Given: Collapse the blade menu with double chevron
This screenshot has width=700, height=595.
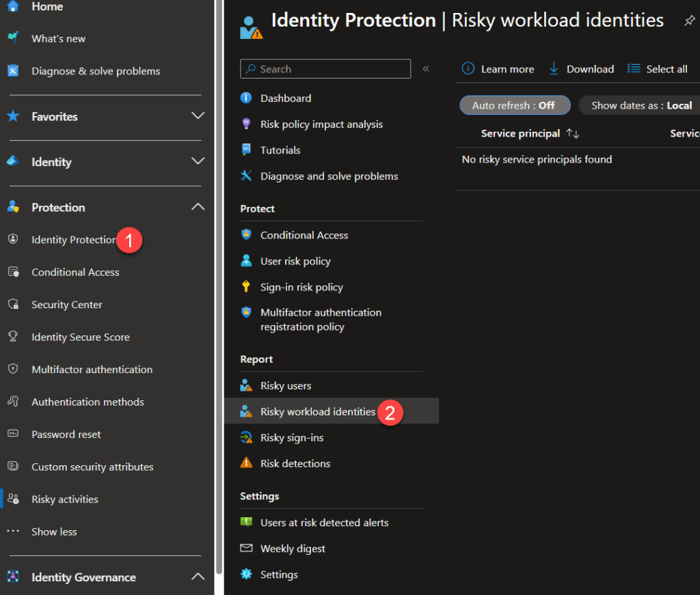Looking at the screenshot, I should [426, 69].
